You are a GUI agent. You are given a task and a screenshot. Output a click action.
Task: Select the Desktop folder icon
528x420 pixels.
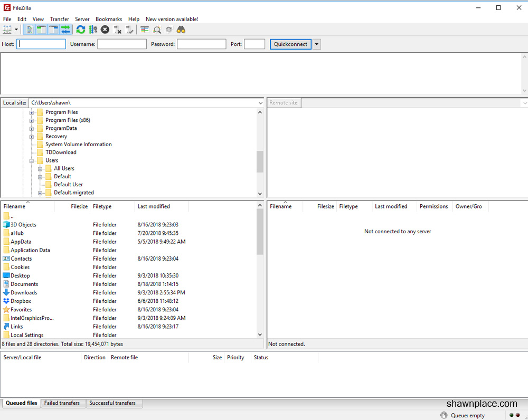6,275
